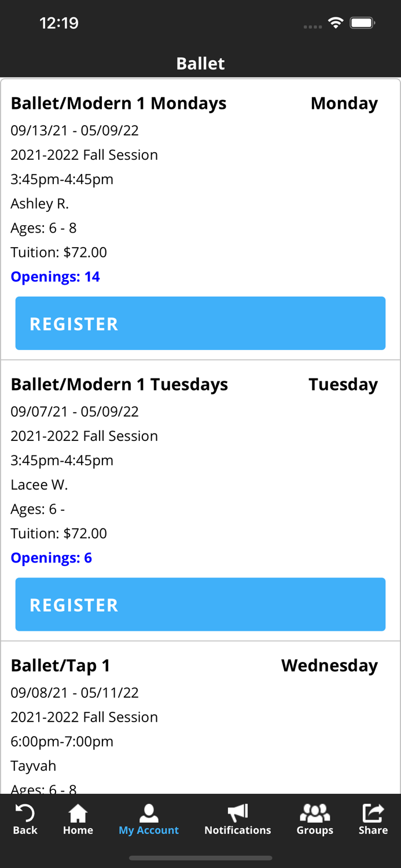View Groups using the people icon
Image resolution: width=401 pixels, height=868 pixels.
pos(315,813)
